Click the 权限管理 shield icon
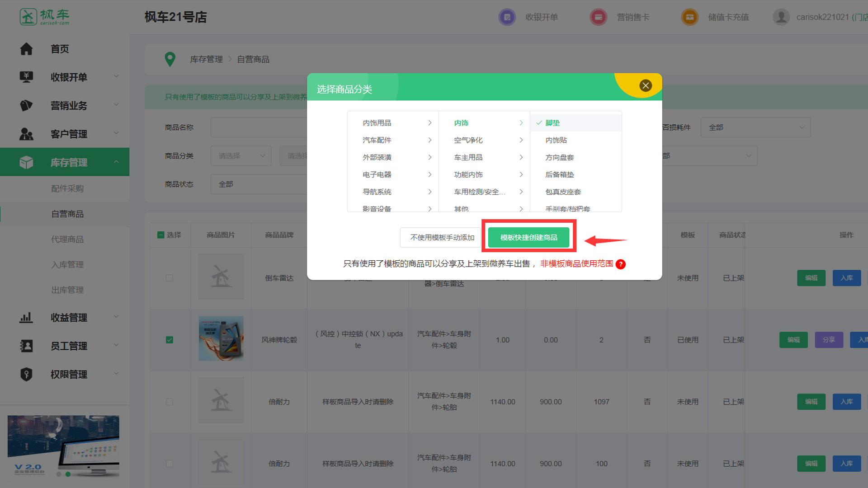The width and height of the screenshot is (868, 488). [26, 374]
